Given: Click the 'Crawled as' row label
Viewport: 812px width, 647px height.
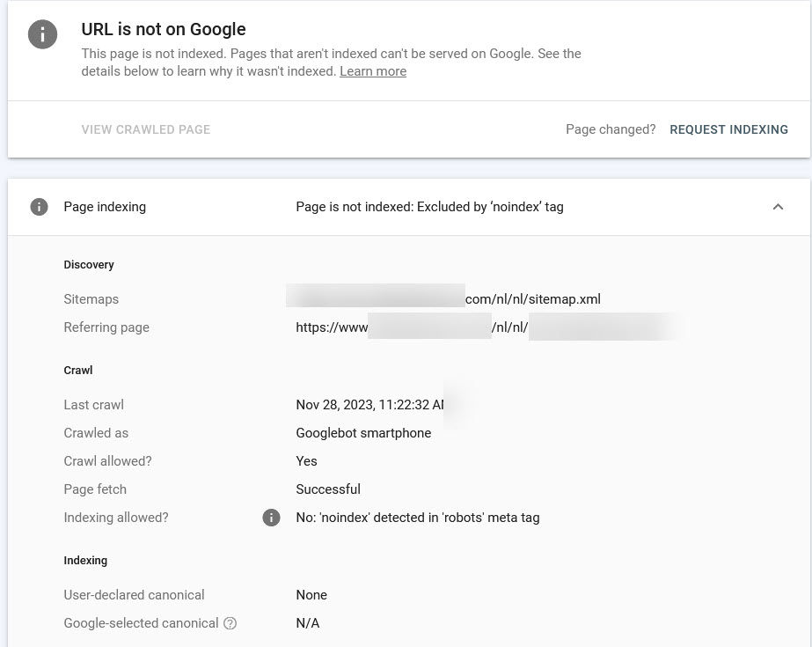Looking at the screenshot, I should point(96,433).
